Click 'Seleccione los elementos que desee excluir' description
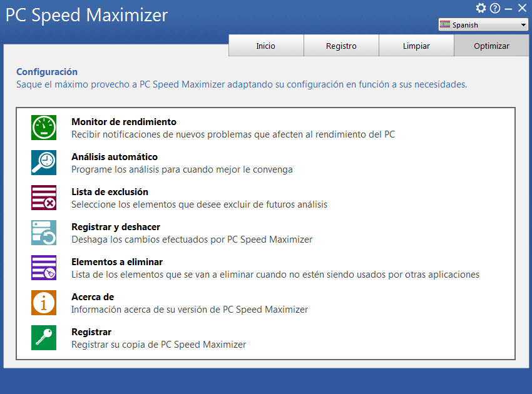Viewport: 532px width, 394px height. [199, 205]
